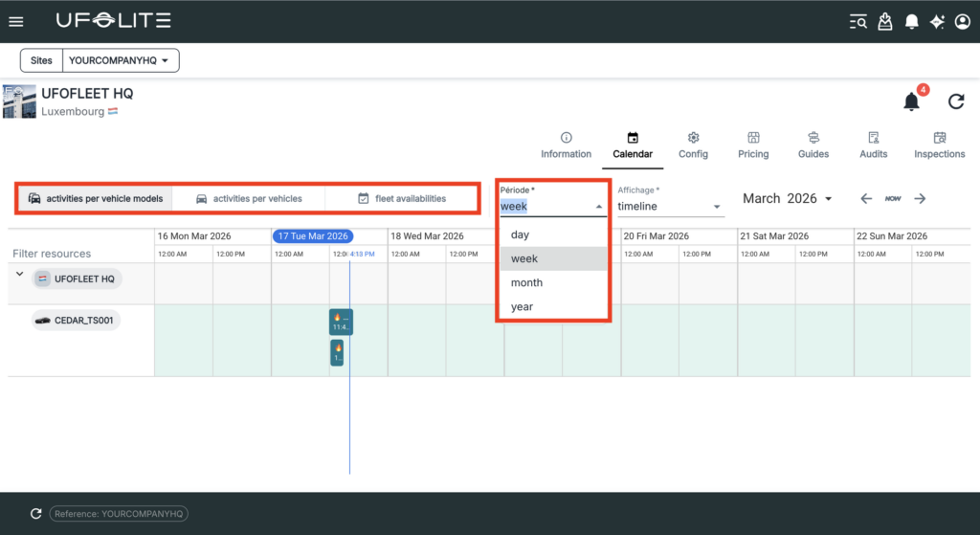Advance to next period with right arrow

click(x=920, y=198)
